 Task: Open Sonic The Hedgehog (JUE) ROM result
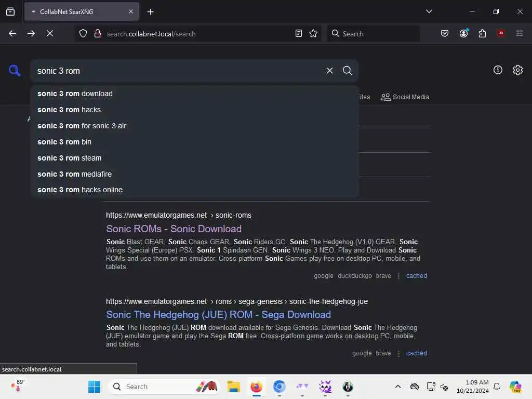click(219, 315)
